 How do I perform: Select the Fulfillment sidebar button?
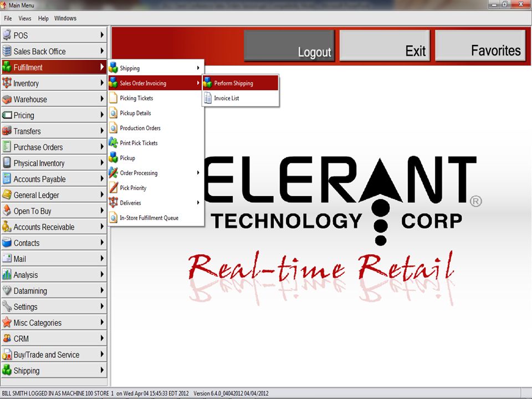[x=54, y=67]
